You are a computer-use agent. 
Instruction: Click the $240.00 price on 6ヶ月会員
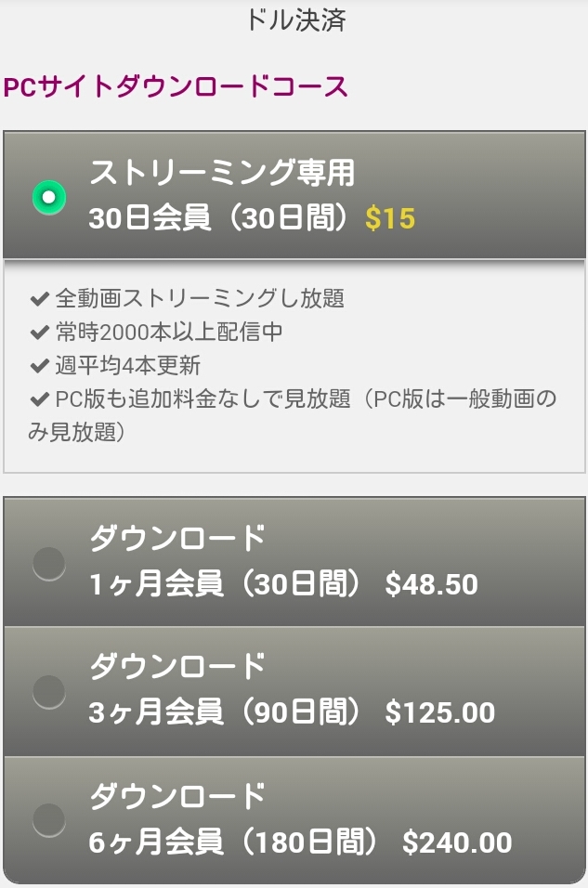457,842
